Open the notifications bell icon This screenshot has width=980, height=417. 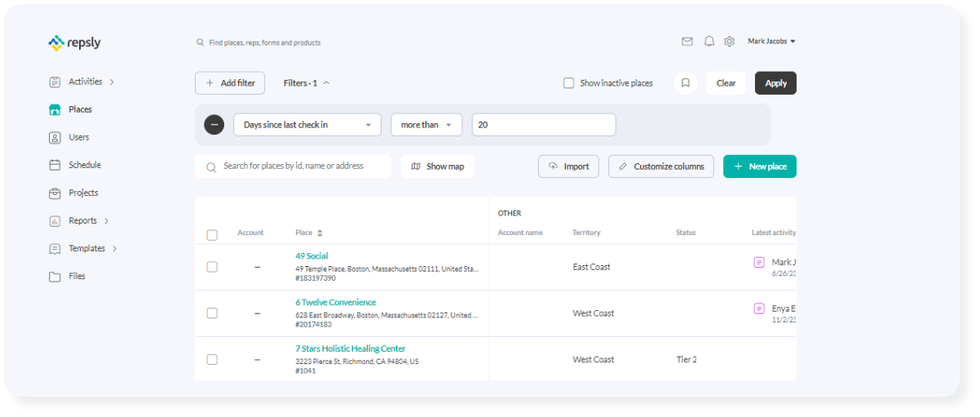709,42
